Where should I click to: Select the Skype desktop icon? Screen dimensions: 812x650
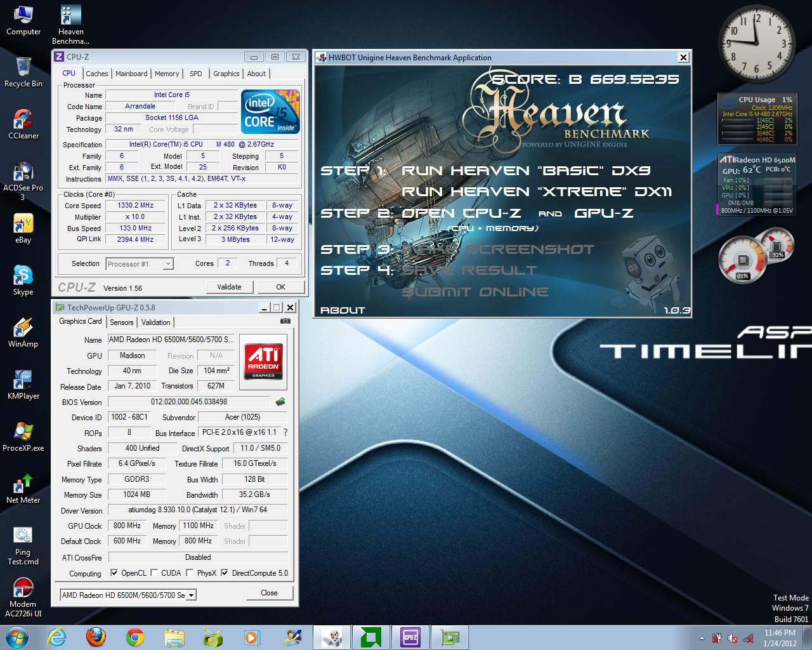(23, 280)
